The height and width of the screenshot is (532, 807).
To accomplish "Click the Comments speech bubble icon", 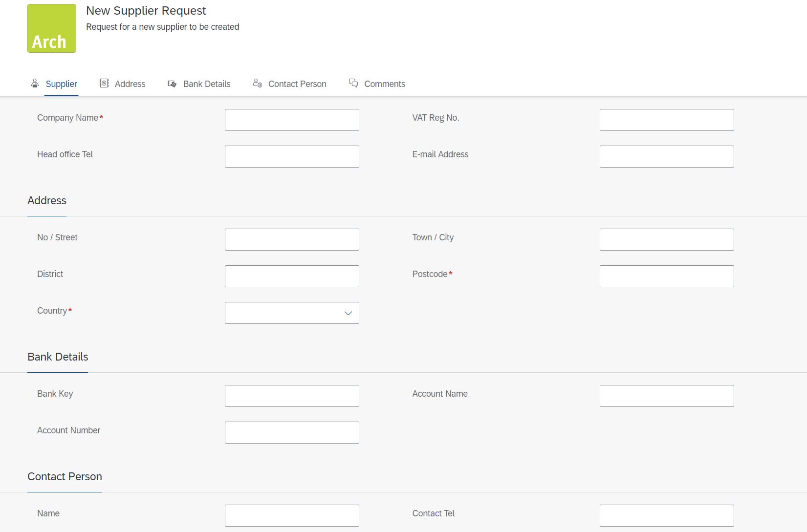I will [x=353, y=83].
